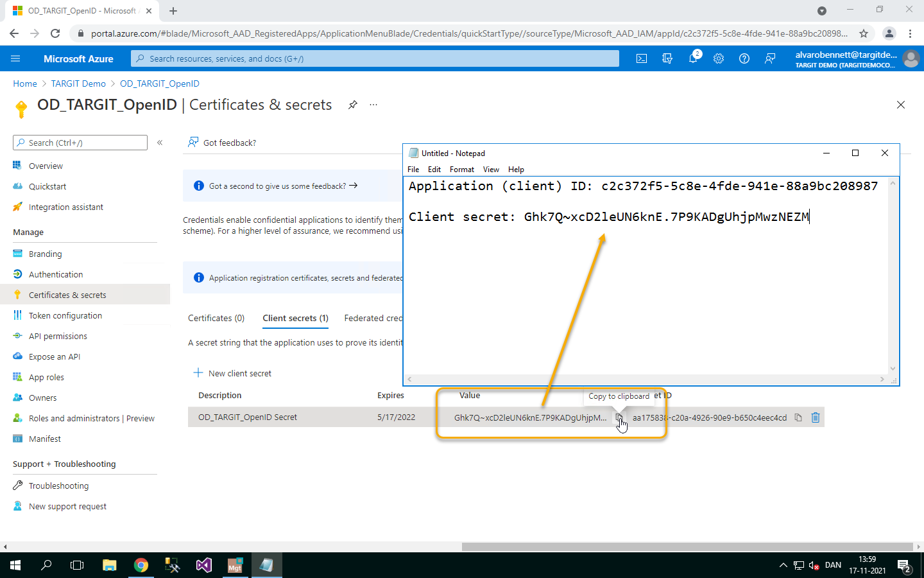Open the Feedback icon in the top bar
Screen dimensions: 924x578
point(770,58)
